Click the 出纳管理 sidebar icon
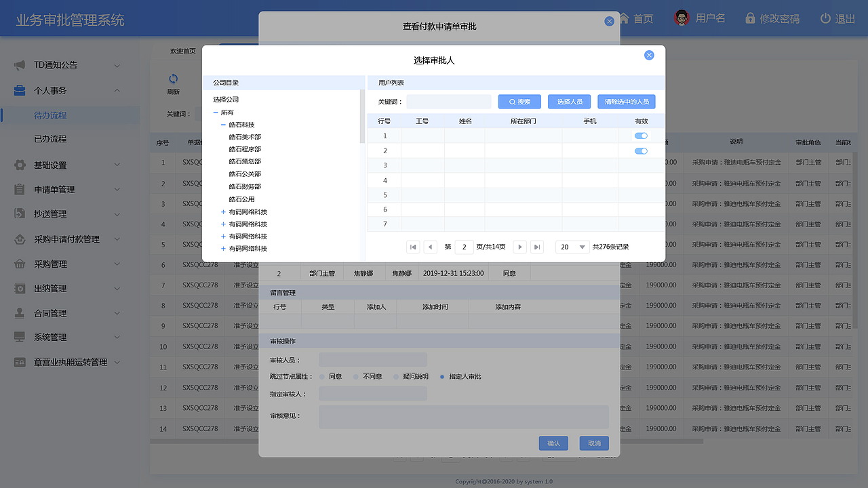 [20, 288]
